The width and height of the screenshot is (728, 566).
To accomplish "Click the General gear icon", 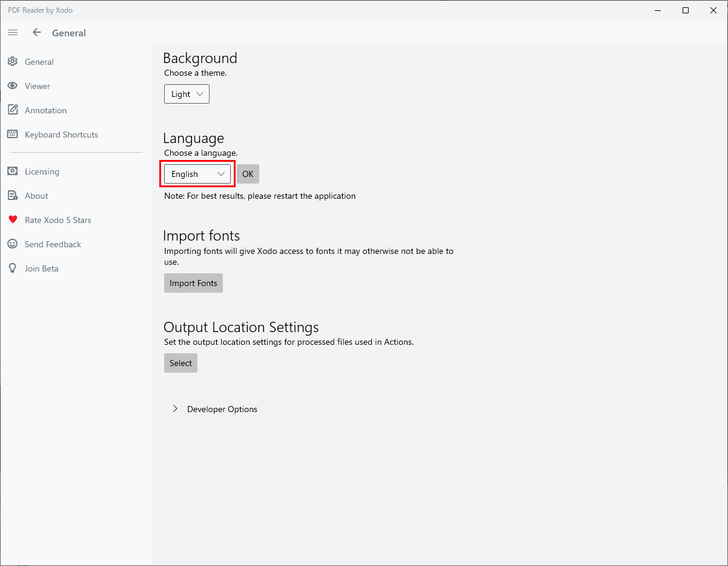I will tap(12, 62).
